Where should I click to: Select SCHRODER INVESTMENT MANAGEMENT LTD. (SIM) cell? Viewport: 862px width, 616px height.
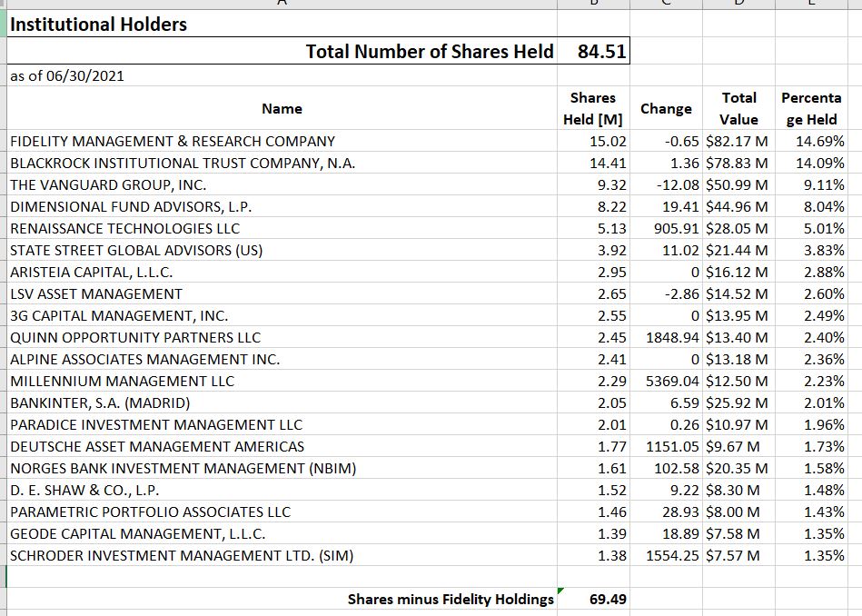tap(282, 555)
